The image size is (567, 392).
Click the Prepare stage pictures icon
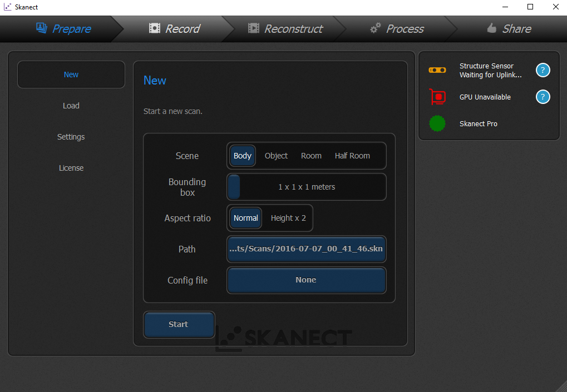42,28
